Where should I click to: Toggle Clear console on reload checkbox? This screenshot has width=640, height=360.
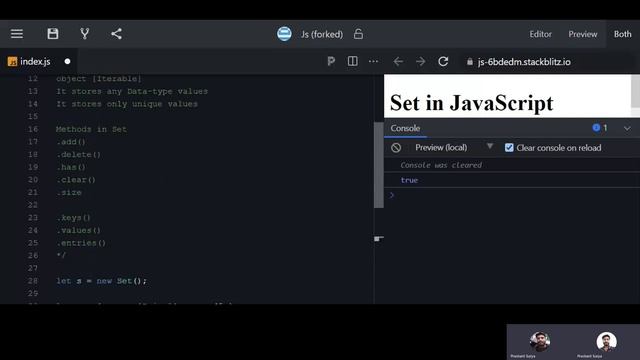click(x=509, y=148)
